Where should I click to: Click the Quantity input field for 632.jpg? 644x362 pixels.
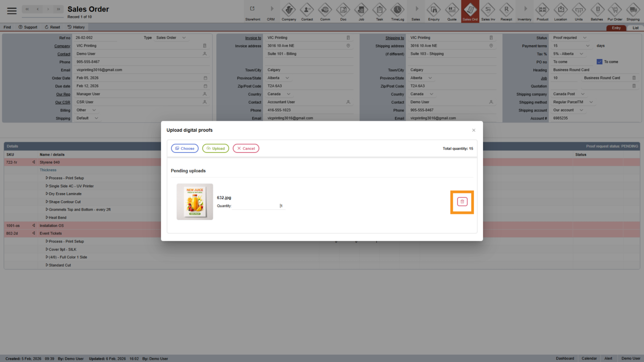tap(257, 206)
